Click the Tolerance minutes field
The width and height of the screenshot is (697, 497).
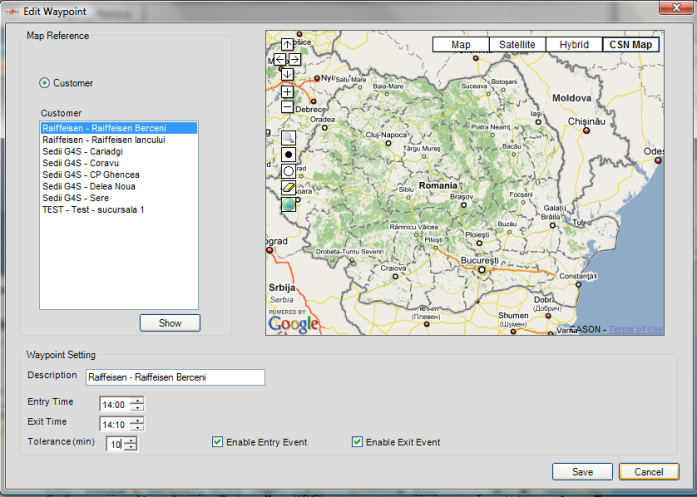click(x=115, y=444)
